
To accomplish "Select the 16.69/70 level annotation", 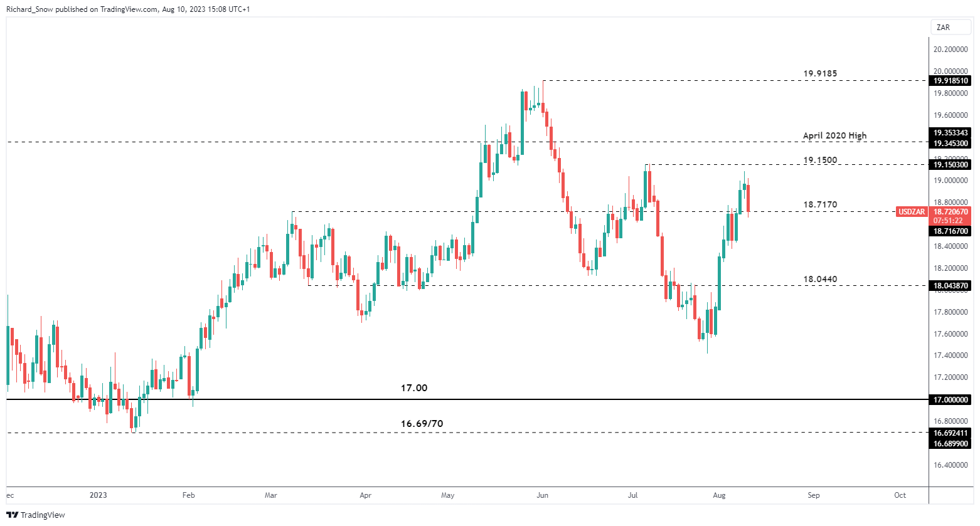I will pos(422,424).
